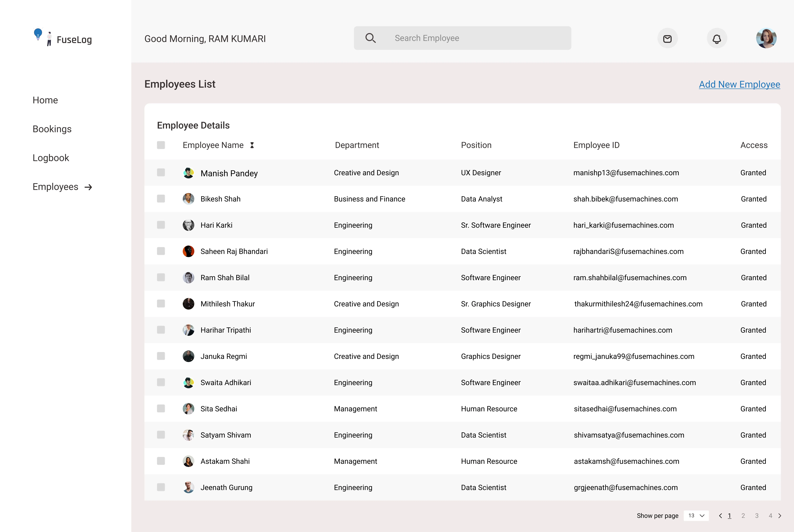Click 'Business and Finance' department cell

click(x=369, y=199)
